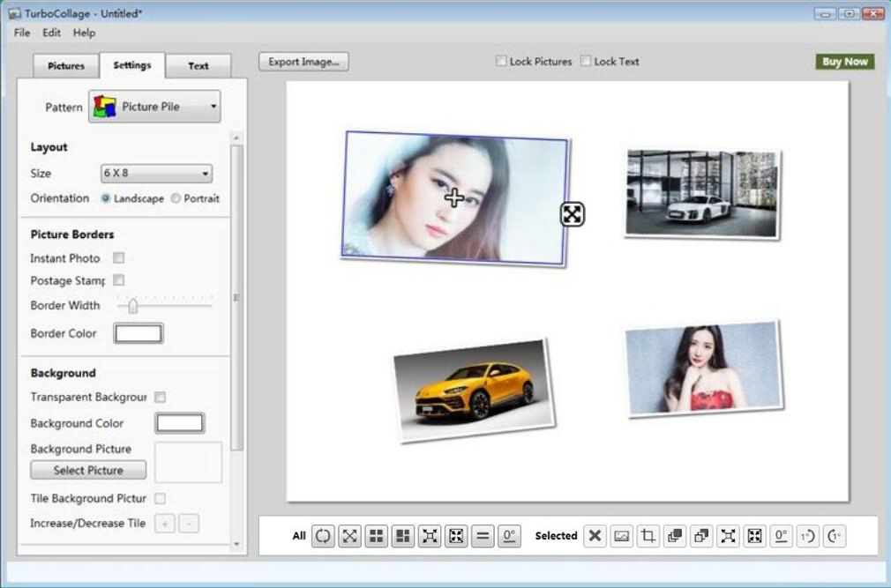This screenshot has height=588, width=891.
Task: Check the Transparent Background option
Action: [160, 398]
